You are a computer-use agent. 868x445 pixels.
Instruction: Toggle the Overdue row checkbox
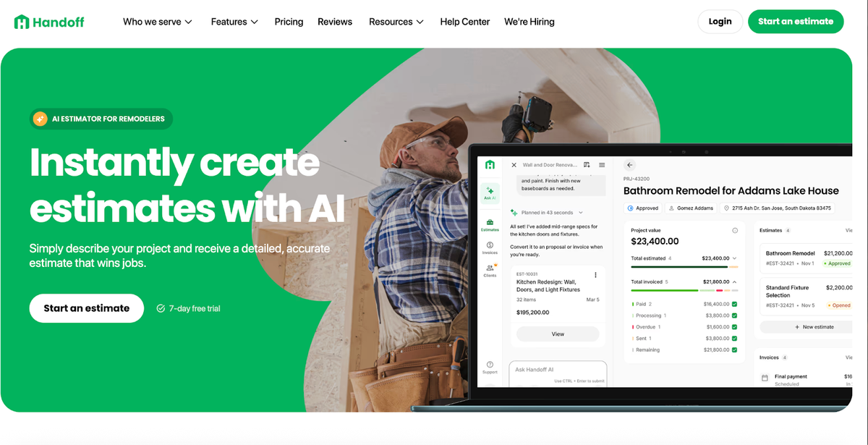tap(734, 327)
